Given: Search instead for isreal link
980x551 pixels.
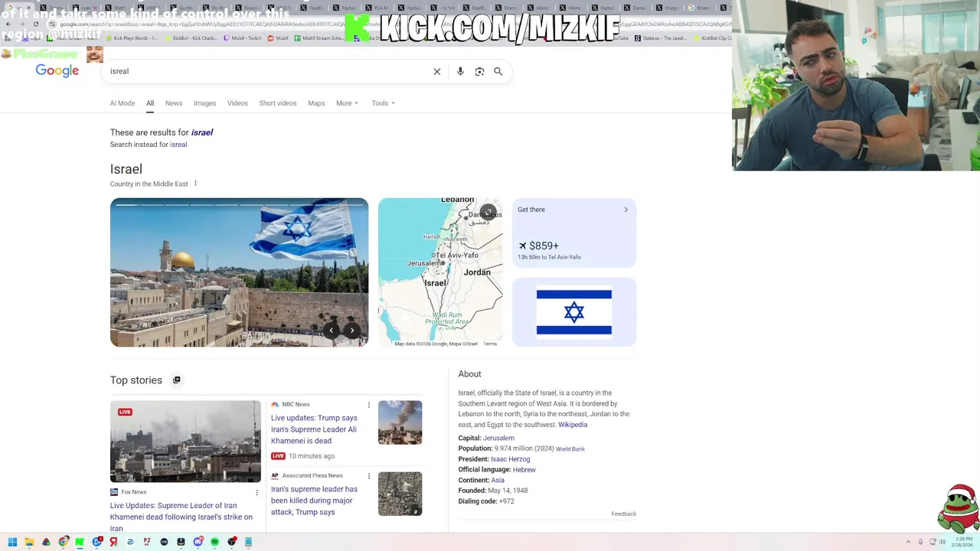Looking at the screenshot, I should [x=178, y=145].
